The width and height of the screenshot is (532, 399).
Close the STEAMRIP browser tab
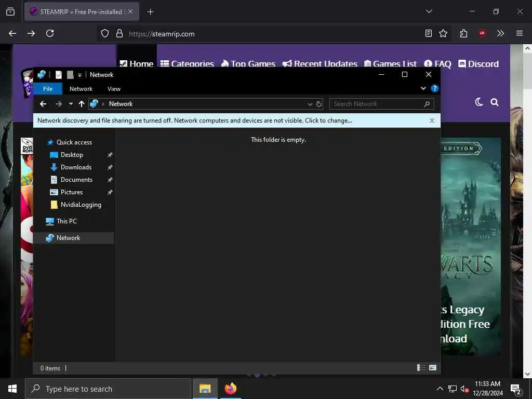(x=130, y=11)
